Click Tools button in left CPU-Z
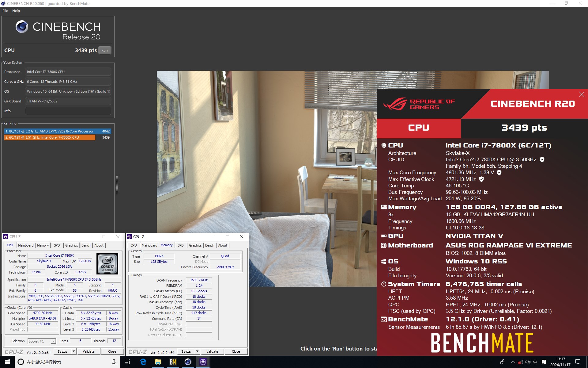Viewport: 588px width, 368px height. [x=62, y=351]
